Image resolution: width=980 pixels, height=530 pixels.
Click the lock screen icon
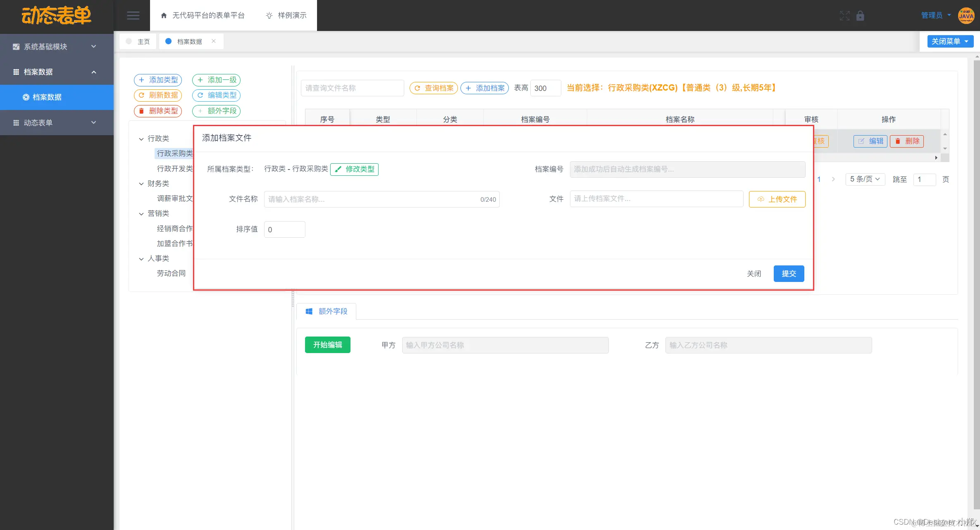[x=860, y=16]
